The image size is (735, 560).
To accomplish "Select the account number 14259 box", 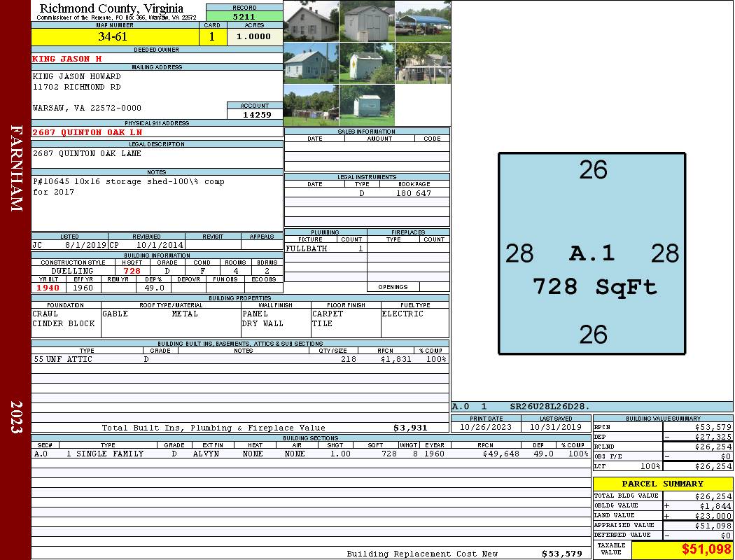I will coord(255,114).
